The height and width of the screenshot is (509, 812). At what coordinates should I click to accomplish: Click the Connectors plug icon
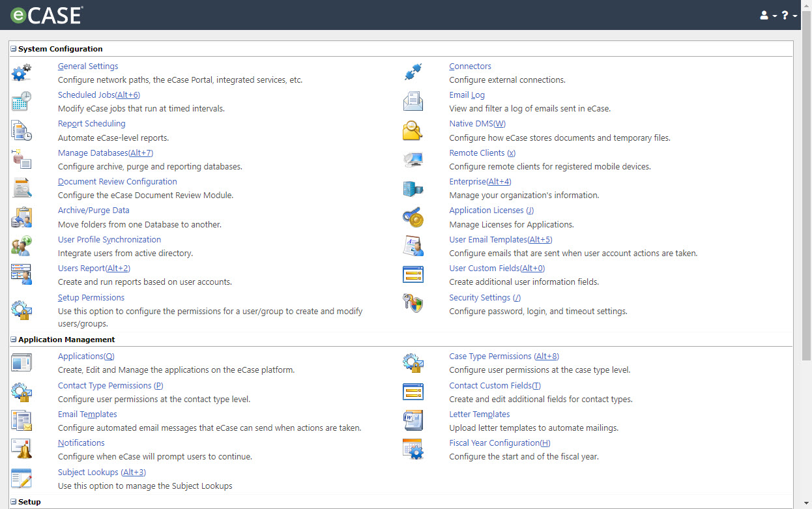pyautogui.click(x=413, y=72)
